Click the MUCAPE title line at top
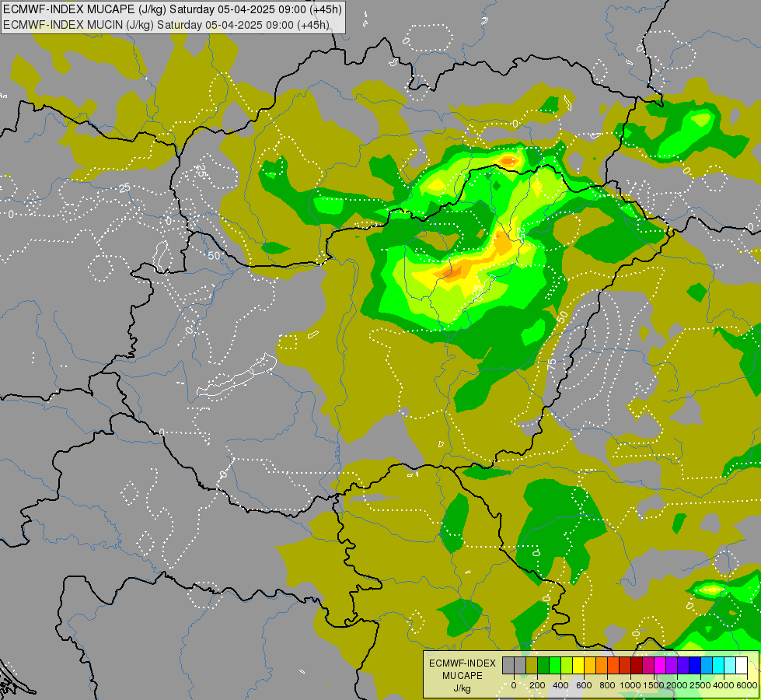 [x=173, y=9]
